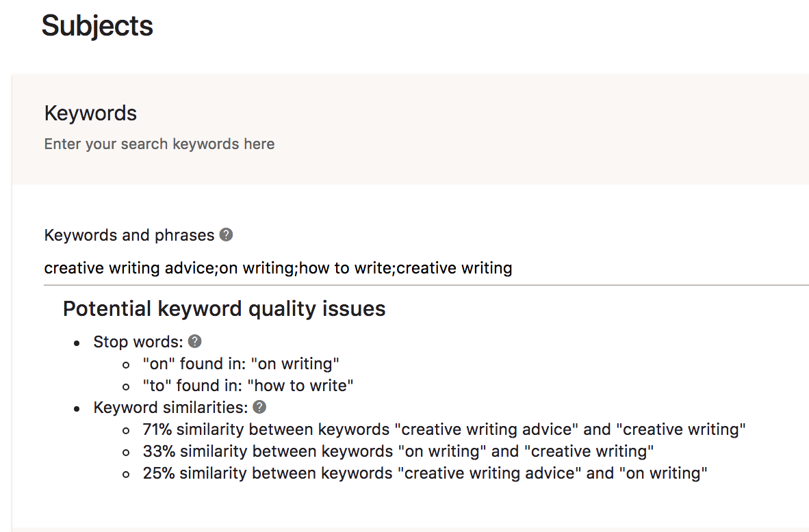The image size is (809, 532).
Task: Click the final "creative writing" keyword in the input
Action: [454, 268]
